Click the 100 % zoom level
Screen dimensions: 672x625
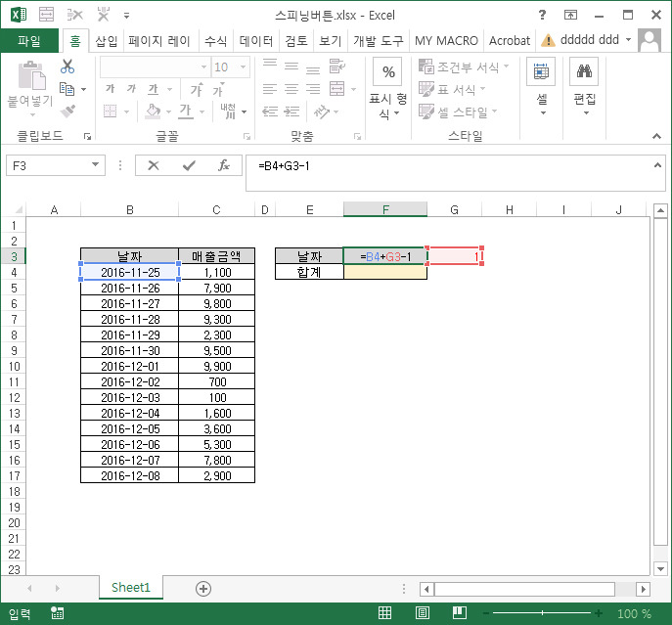pyautogui.click(x=634, y=614)
